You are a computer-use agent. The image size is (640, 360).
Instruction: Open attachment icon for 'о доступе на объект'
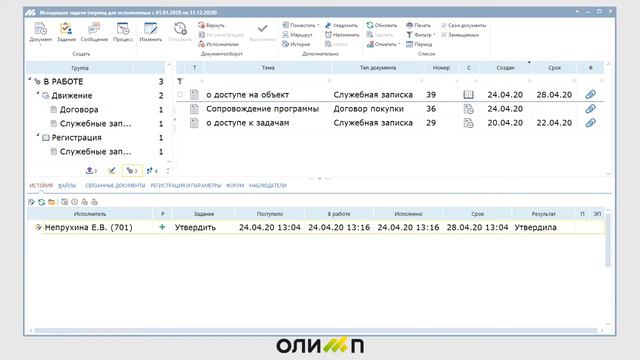pyautogui.click(x=590, y=95)
